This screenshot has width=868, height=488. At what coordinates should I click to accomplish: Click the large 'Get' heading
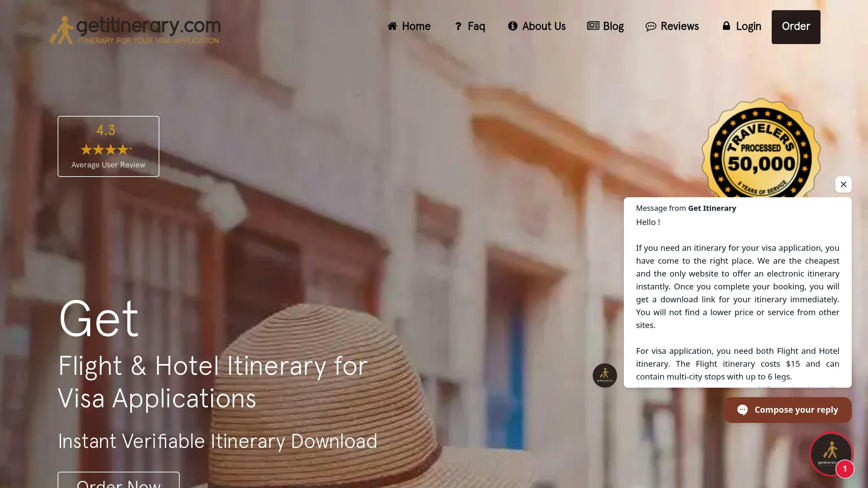point(99,319)
